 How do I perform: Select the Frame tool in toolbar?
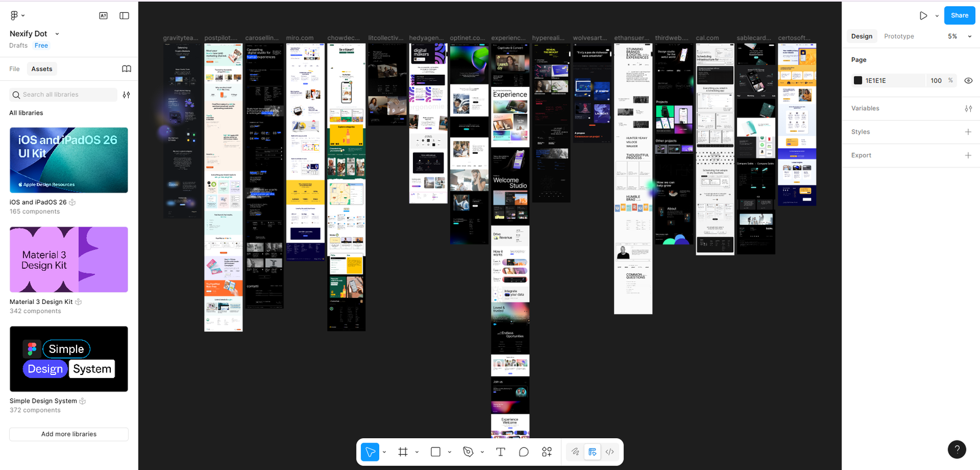(402, 452)
